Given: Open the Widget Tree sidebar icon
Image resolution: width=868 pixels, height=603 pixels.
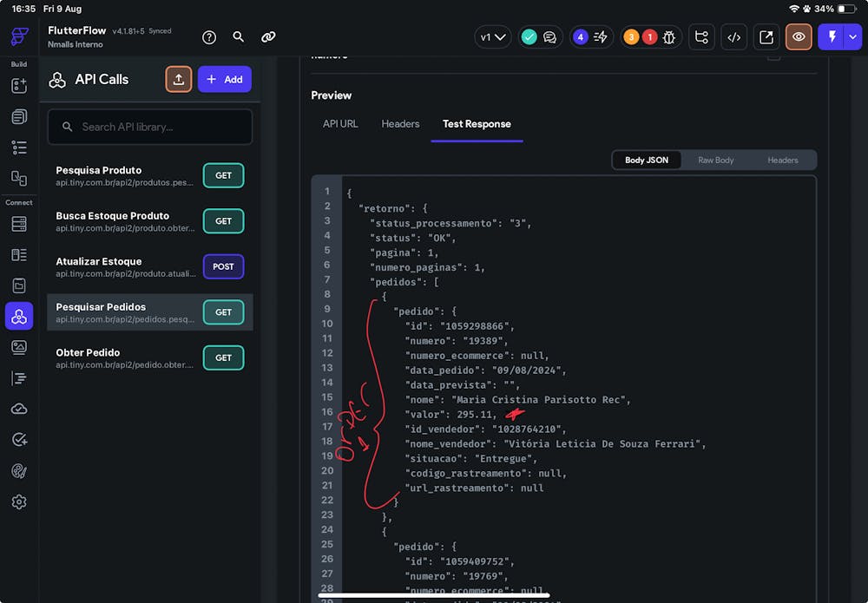Looking at the screenshot, I should (x=19, y=147).
